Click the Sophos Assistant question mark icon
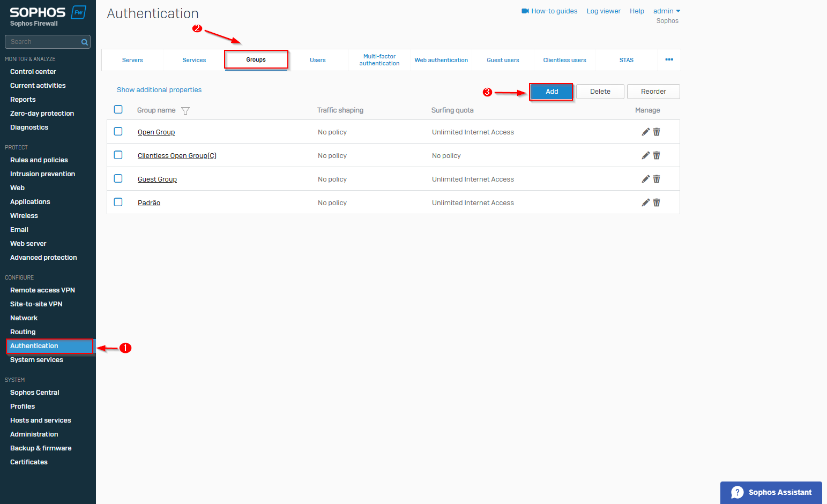Viewport: 827px width, 504px height. click(x=737, y=492)
